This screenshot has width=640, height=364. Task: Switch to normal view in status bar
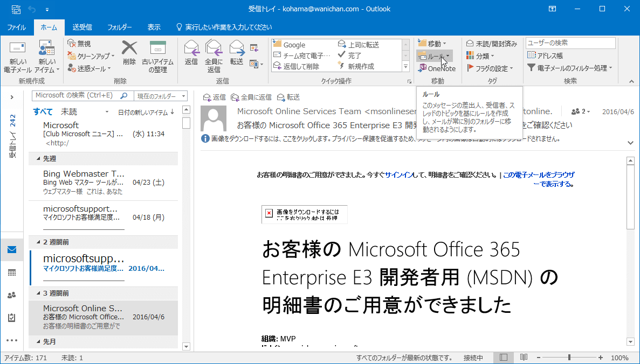[504, 358]
